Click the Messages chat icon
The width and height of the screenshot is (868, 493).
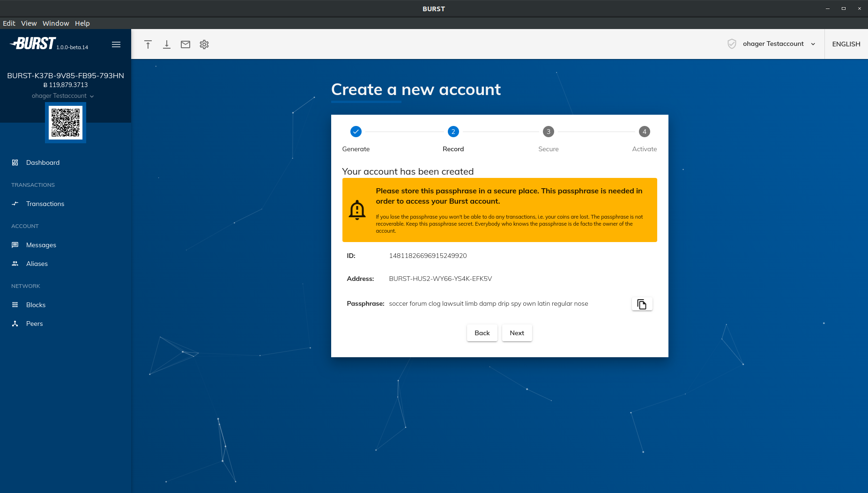tap(15, 245)
